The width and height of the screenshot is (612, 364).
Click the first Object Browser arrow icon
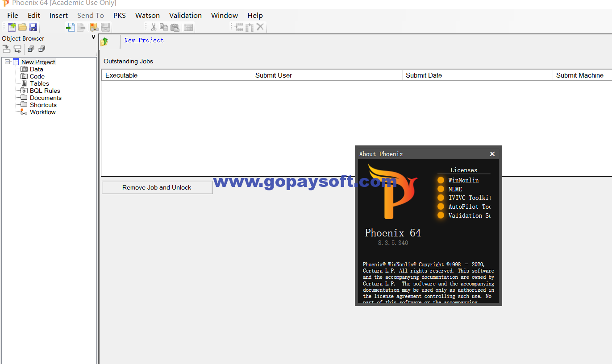click(x=7, y=49)
